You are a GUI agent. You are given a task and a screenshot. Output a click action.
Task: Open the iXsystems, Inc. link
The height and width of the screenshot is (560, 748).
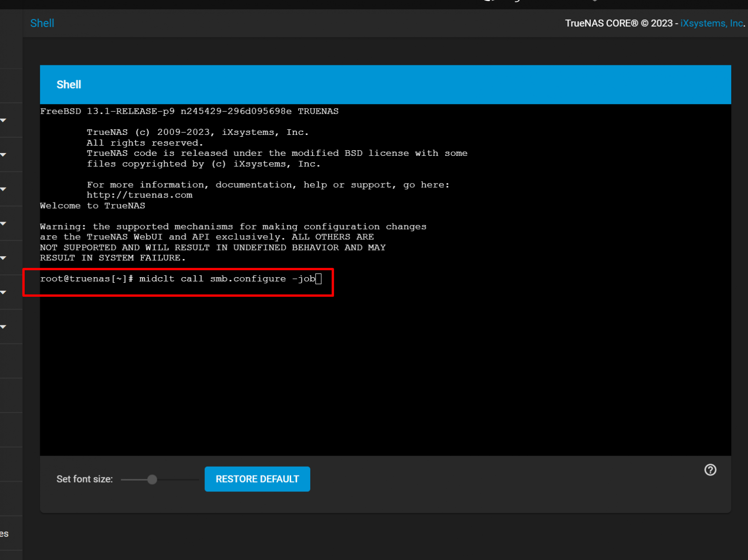point(712,23)
